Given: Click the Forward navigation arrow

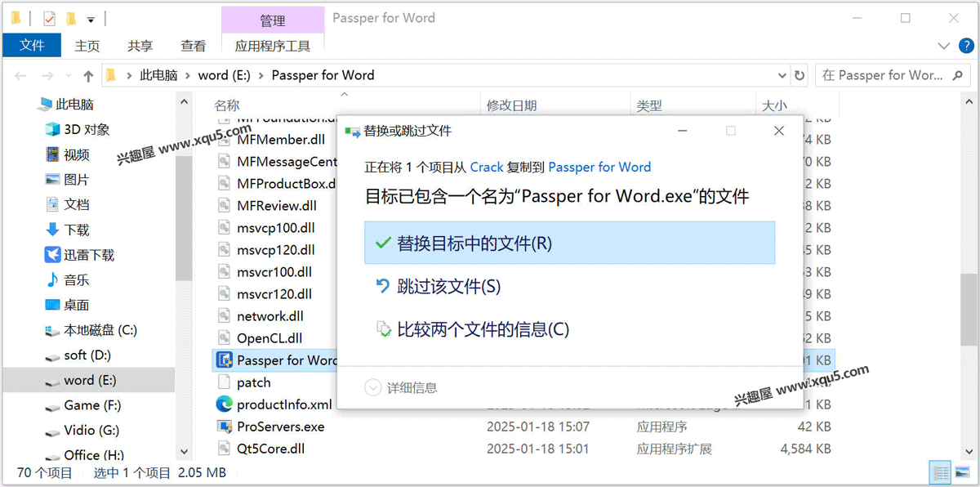Looking at the screenshot, I should click(47, 75).
